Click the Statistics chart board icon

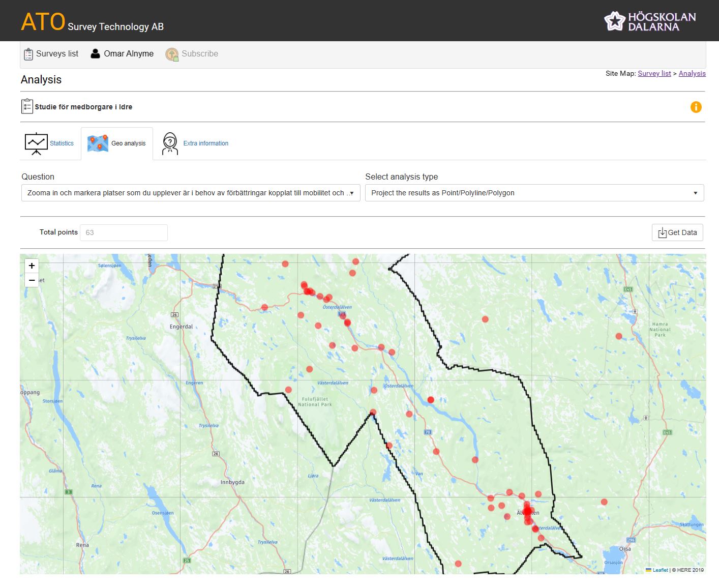[x=36, y=143]
